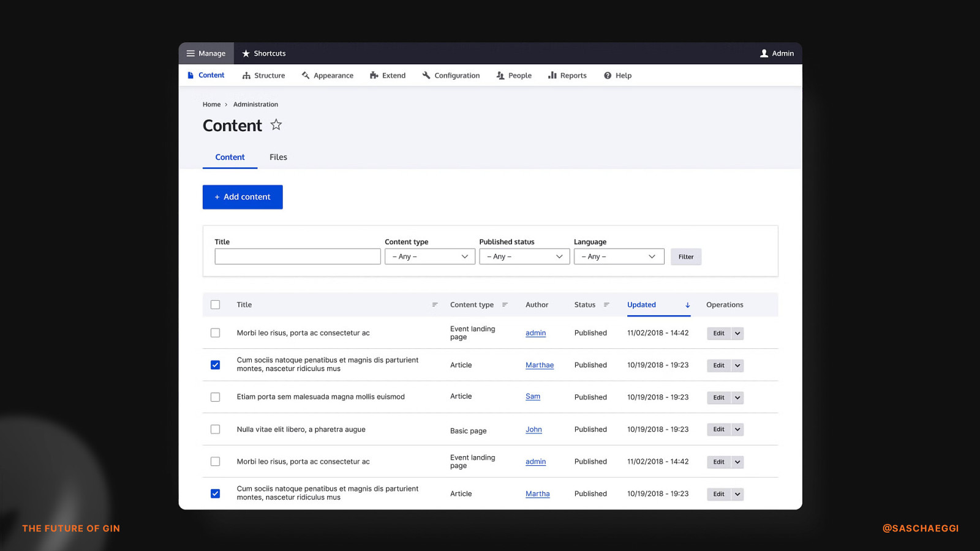Expand operations arrow for Sam's article row
The height and width of the screenshot is (551, 980).
pos(737,397)
